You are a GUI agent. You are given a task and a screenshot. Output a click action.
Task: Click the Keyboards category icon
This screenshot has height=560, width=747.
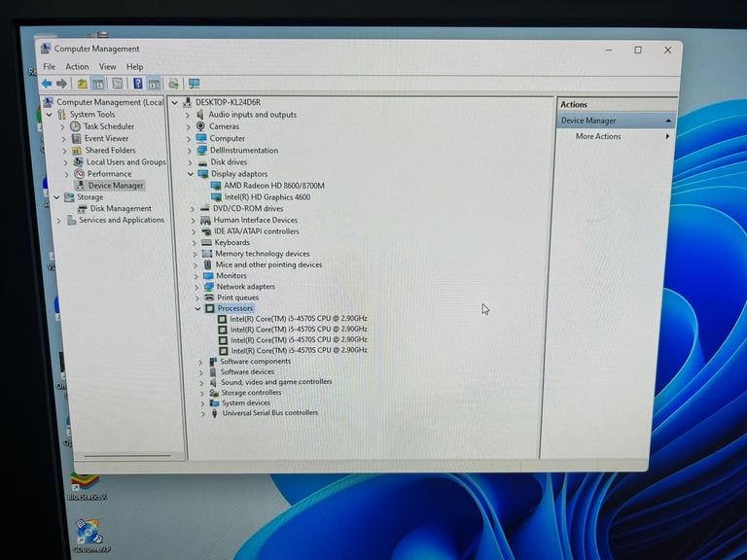pos(207,242)
